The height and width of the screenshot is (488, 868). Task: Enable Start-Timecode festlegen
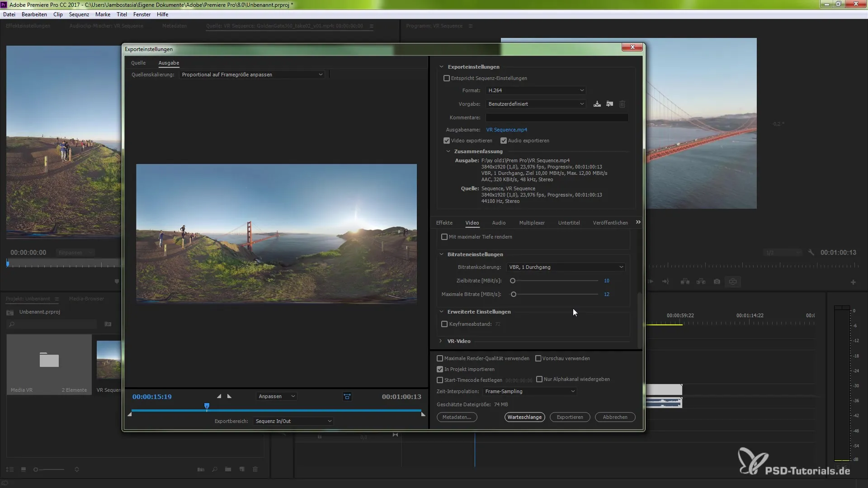coord(440,380)
